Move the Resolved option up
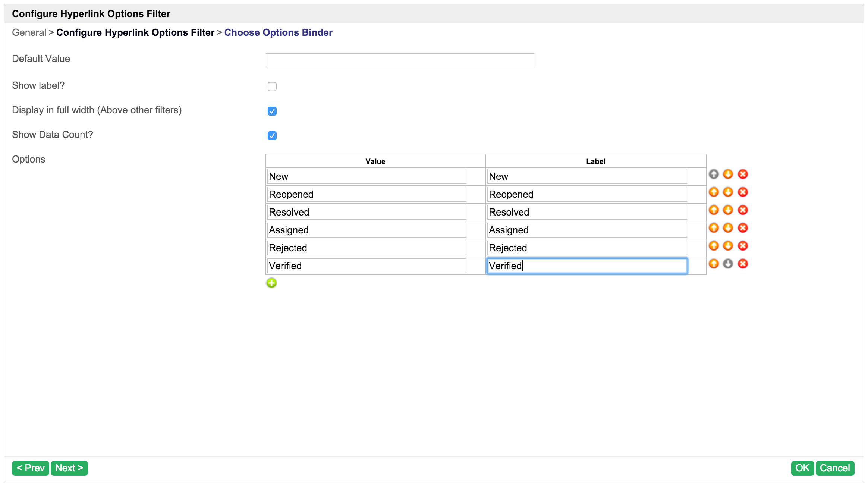This screenshot has height=487, width=868. pos(714,210)
